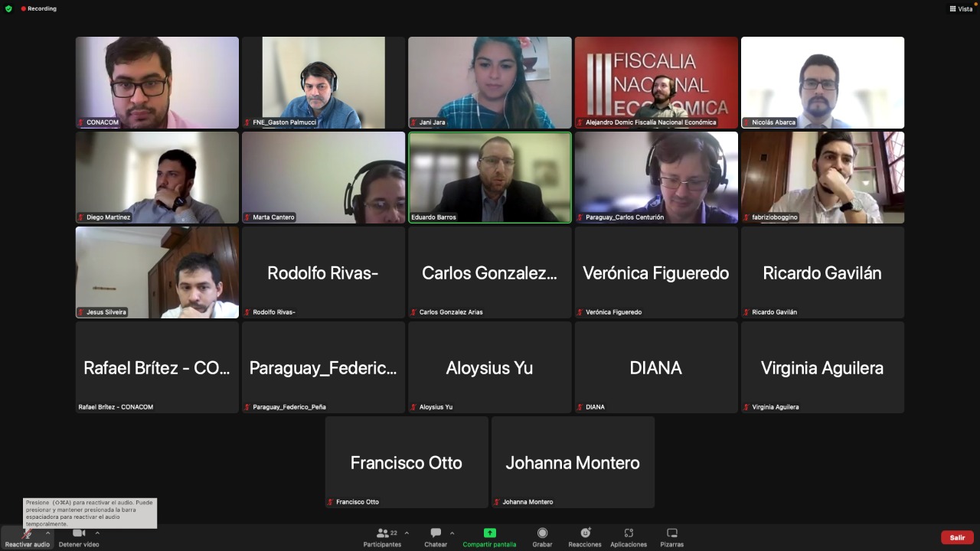
Task: Select Aloysius Yu participant tile
Action: tap(490, 367)
